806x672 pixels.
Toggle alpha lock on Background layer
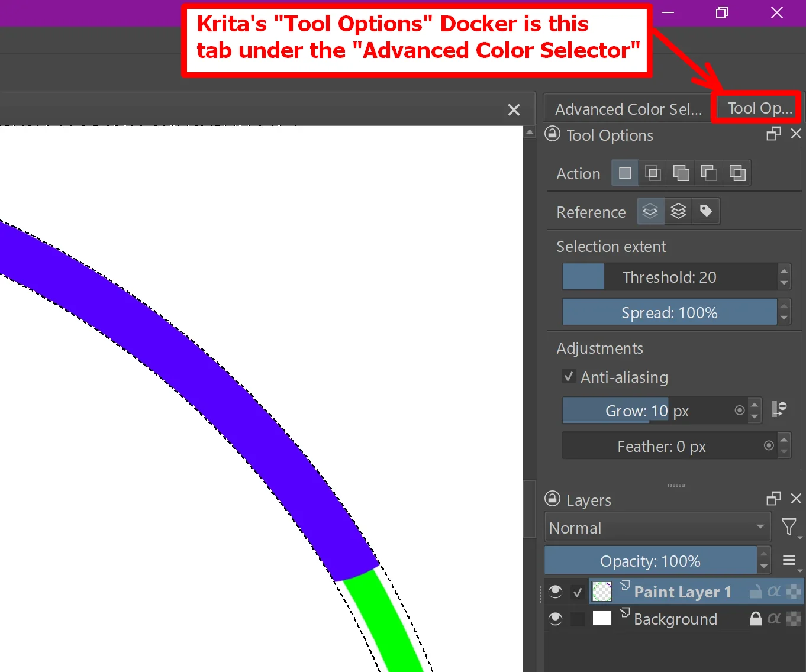coord(794,619)
